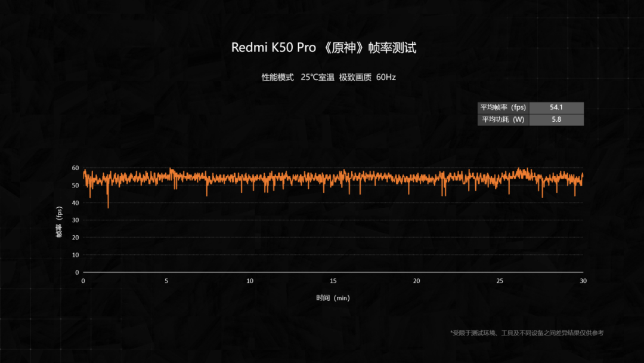This screenshot has width=644, height=363.
Task: Click y-axis tick value '20' on fps axis
Action: tap(75, 238)
